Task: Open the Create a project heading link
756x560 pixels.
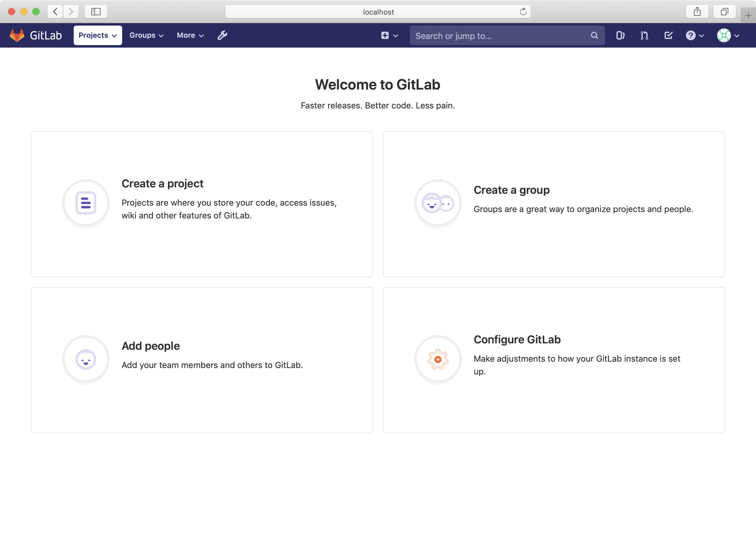Action: [162, 183]
